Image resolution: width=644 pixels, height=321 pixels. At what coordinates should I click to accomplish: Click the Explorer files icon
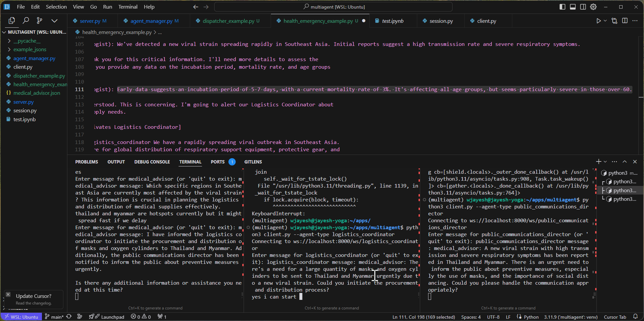coord(12,21)
